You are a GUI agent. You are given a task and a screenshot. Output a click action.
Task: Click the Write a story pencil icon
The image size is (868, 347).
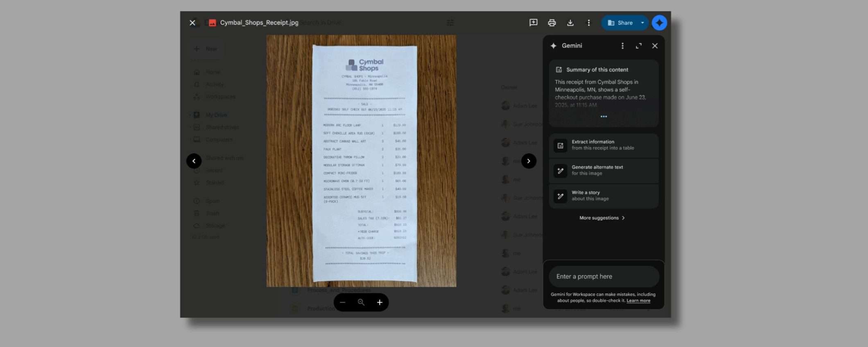tap(561, 196)
